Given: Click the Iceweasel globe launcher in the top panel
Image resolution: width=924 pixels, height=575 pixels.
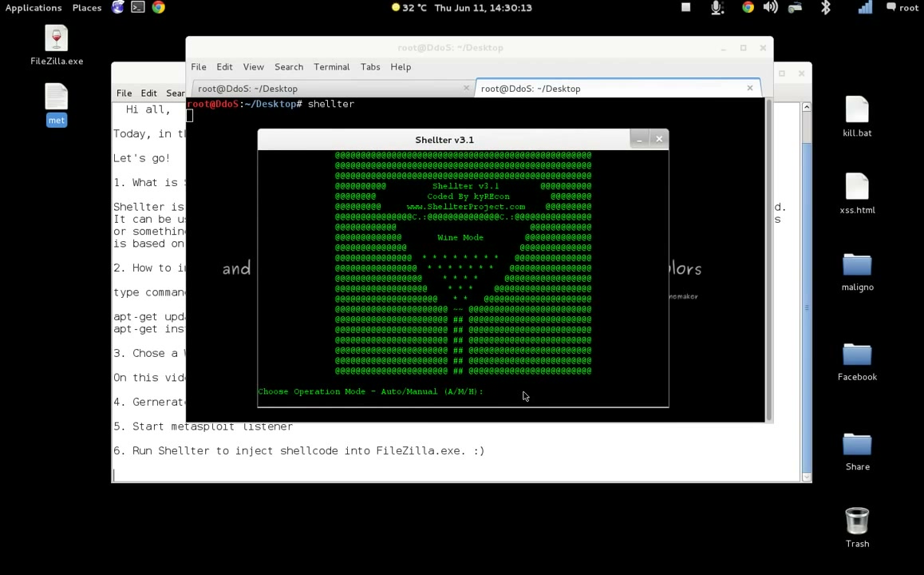Looking at the screenshot, I should click(x=118, y=8).
